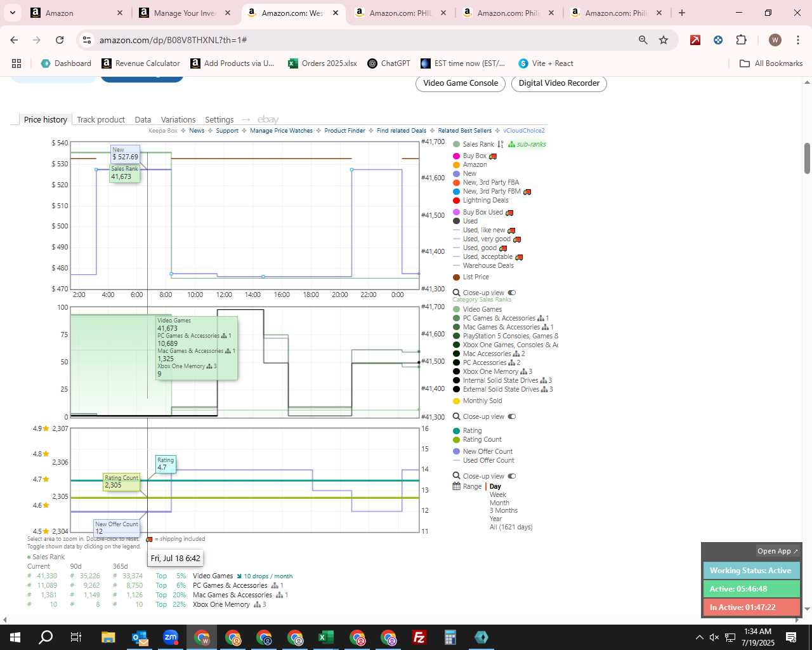This screenshot has height=650, width=812.
Task: Open the Related Best Sellers link
Action: coord(464,131)
